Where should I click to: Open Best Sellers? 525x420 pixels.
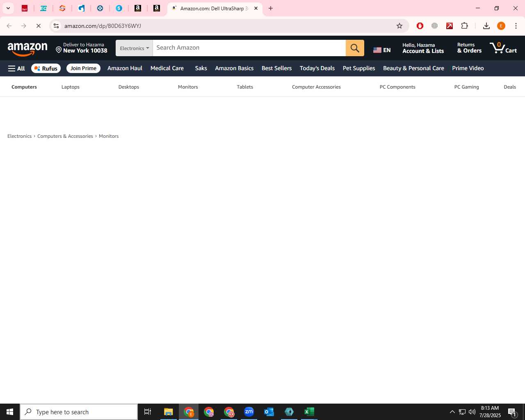click(276, 68)
